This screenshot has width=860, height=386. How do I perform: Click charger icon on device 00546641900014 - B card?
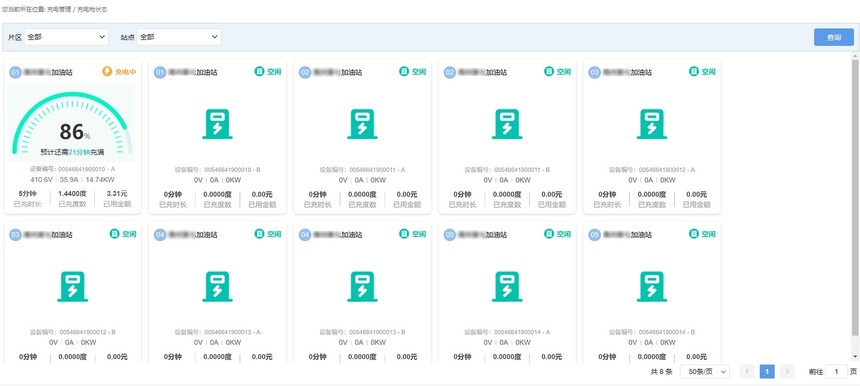652,287
